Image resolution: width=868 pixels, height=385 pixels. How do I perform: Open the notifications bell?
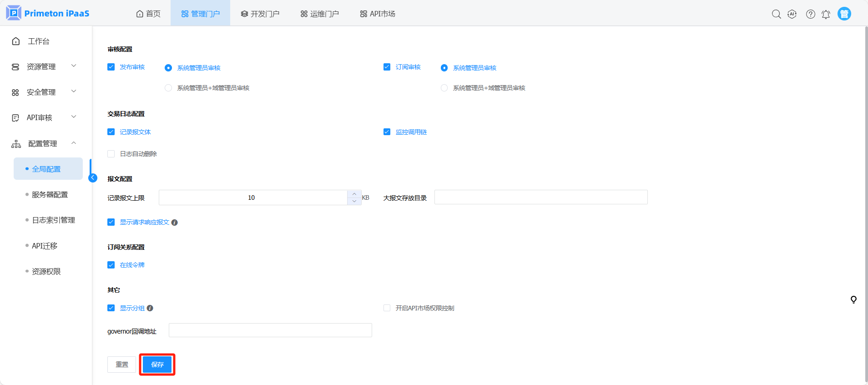pyautogui.click(x=826, y=14)
